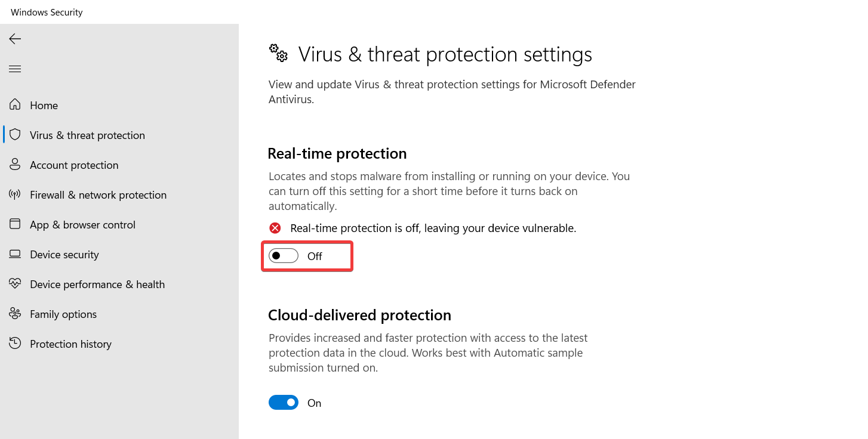The height and width of the screenshot is (439, 868).
Task: Open Account protection from sidebar
Action: pos(74,165)
